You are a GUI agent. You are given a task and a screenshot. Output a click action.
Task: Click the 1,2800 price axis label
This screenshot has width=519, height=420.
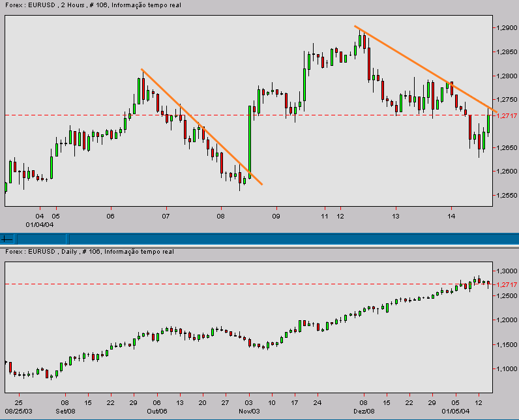507,76
